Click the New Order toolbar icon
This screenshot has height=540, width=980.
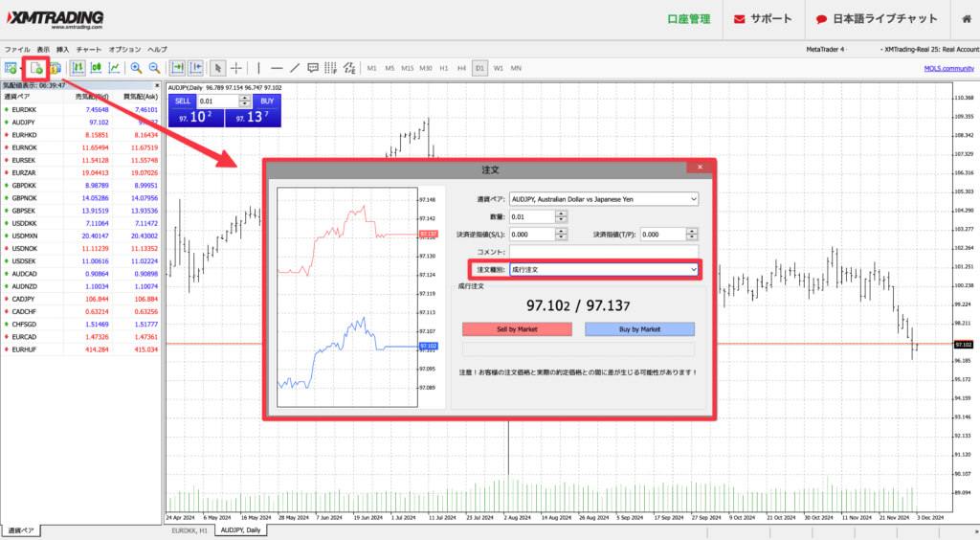(x=35, y=68)
